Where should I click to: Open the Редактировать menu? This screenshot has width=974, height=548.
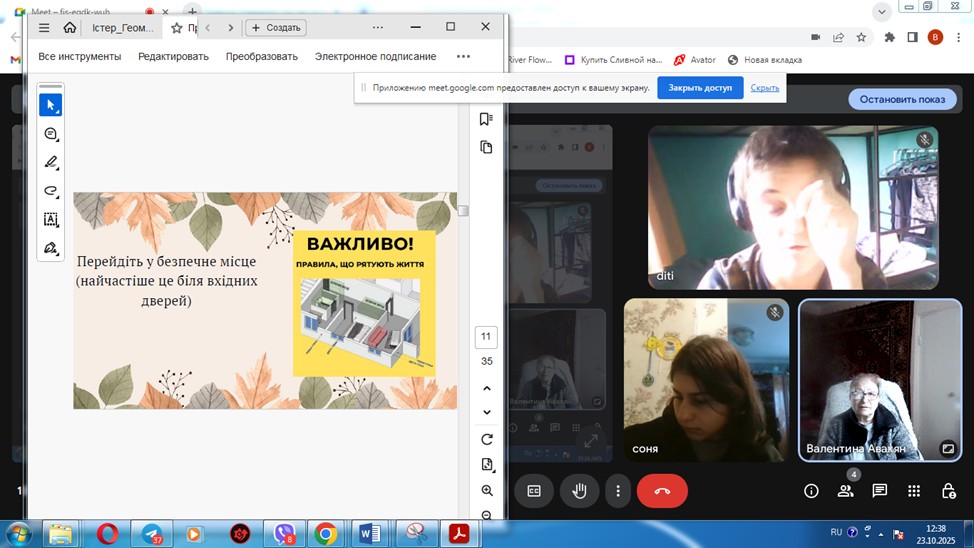tap(173, 56)
